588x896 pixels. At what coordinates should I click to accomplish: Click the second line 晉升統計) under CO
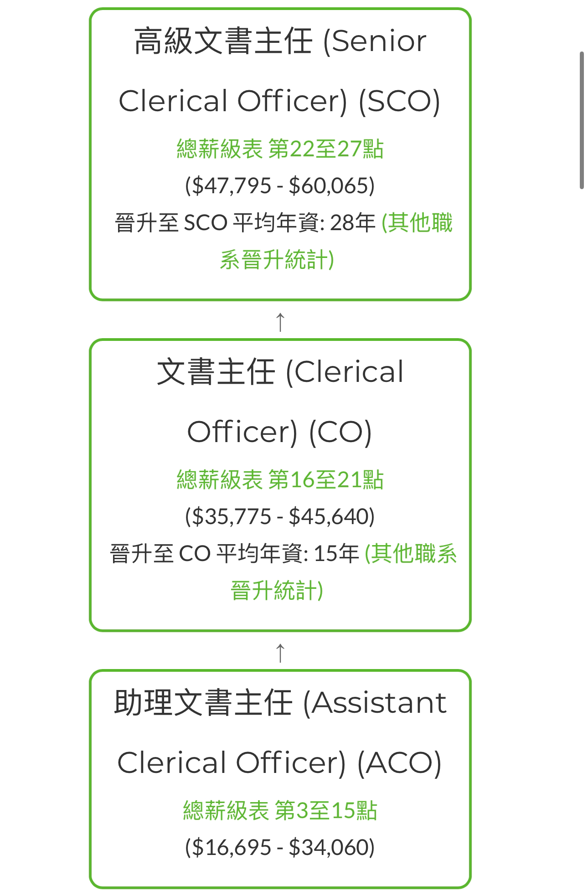point(277,591)
